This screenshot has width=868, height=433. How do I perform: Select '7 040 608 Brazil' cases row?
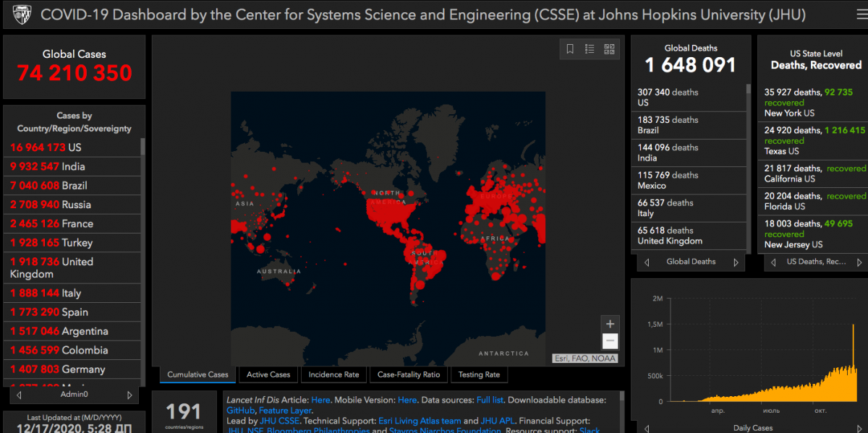[x=72, y=185]
